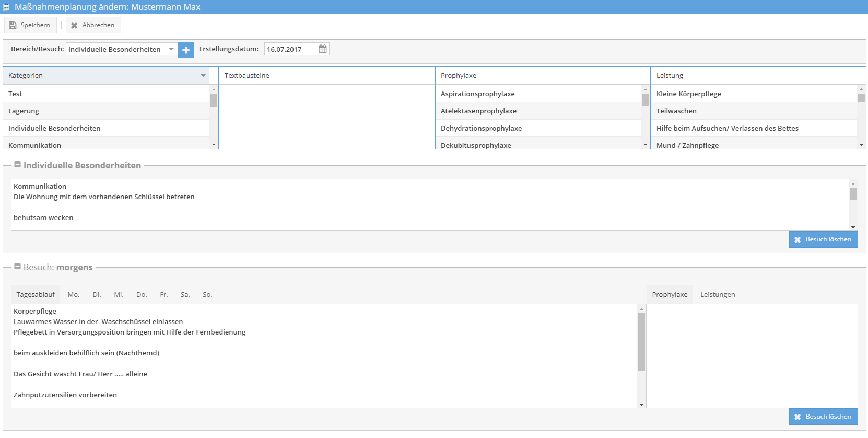Click the Tagesablauf text area scrollbar thumb
868x438 pixels.
[641, 341]
